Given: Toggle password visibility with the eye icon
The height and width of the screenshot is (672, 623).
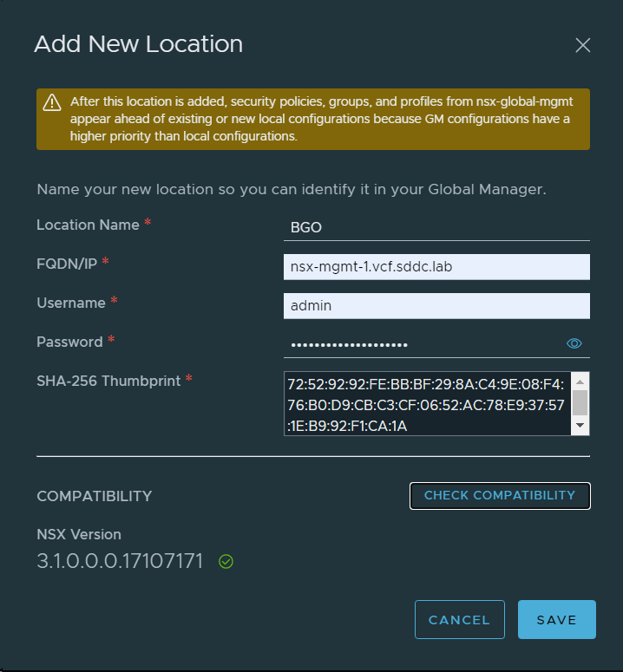Looking at the screenshot, I should pos(574,343).
